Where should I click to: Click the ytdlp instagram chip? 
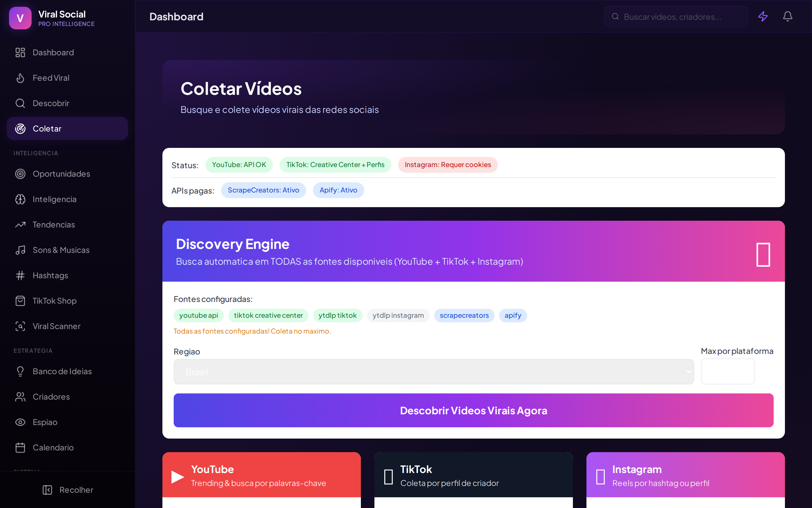[x=398, y=316]
